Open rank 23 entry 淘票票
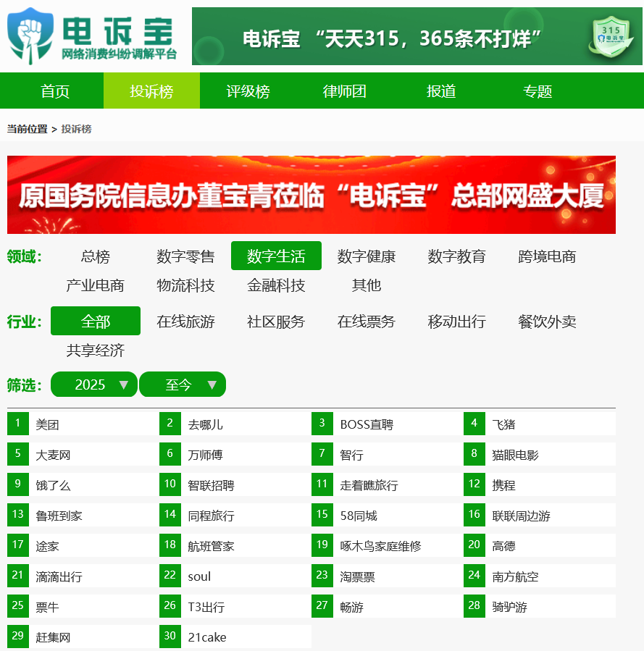This screenshot has width=644, height=651. click(x=388, y=576)
